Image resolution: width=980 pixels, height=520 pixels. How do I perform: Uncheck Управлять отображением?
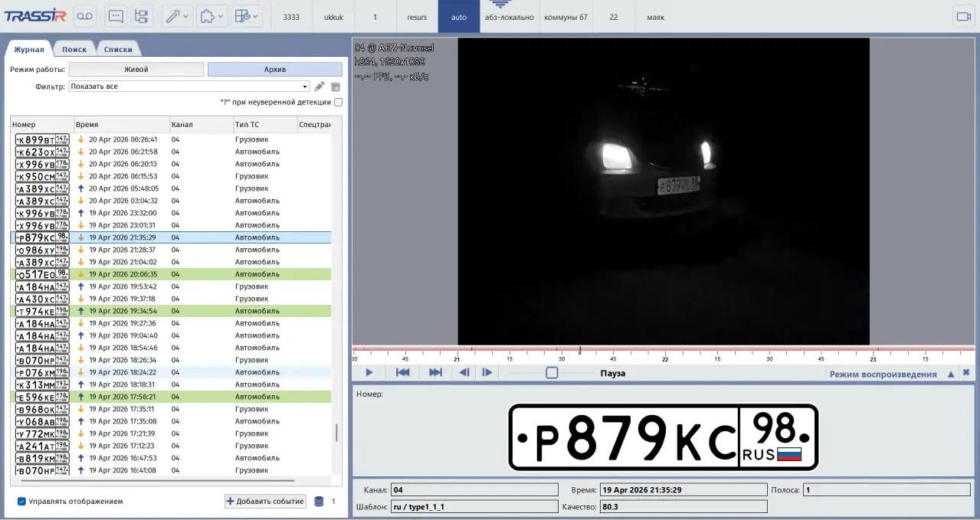pyautogui.click(x=21, y=502)
